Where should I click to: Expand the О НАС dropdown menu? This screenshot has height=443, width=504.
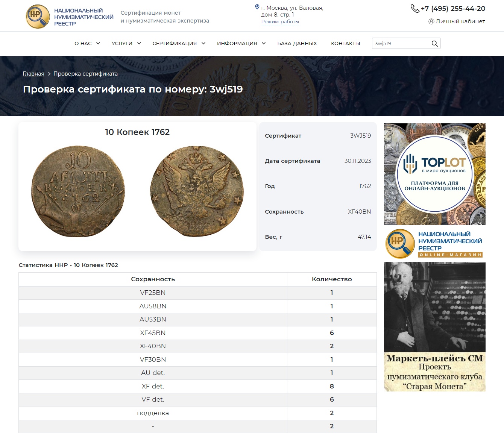pos(87,44)
